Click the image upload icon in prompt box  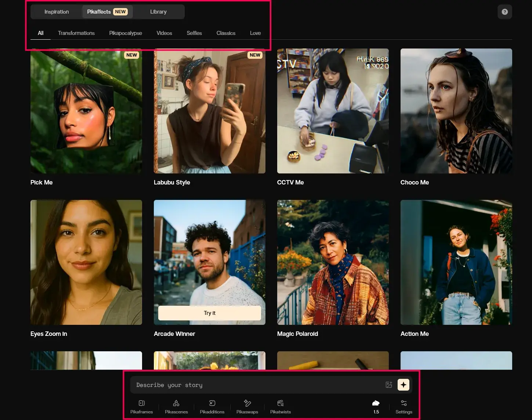point(389,385)
